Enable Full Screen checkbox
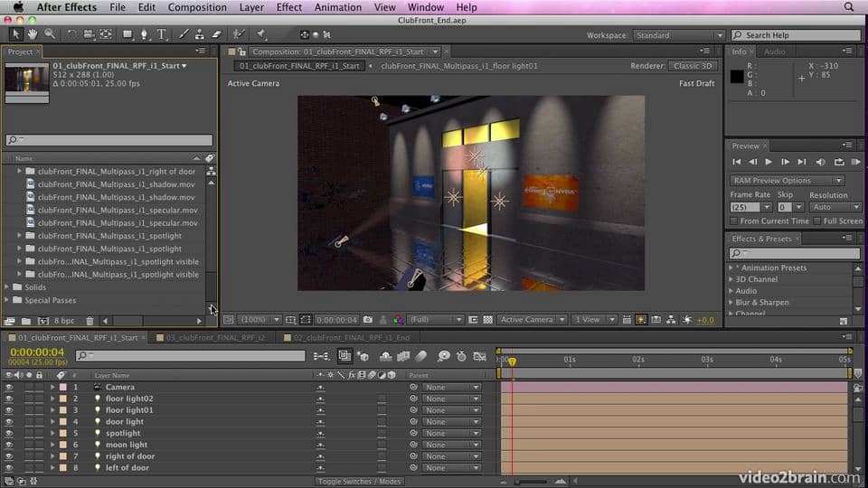Image resolution: width=868 pixels, height=488 pixels. pyautogui.click(x=817, y=221)
